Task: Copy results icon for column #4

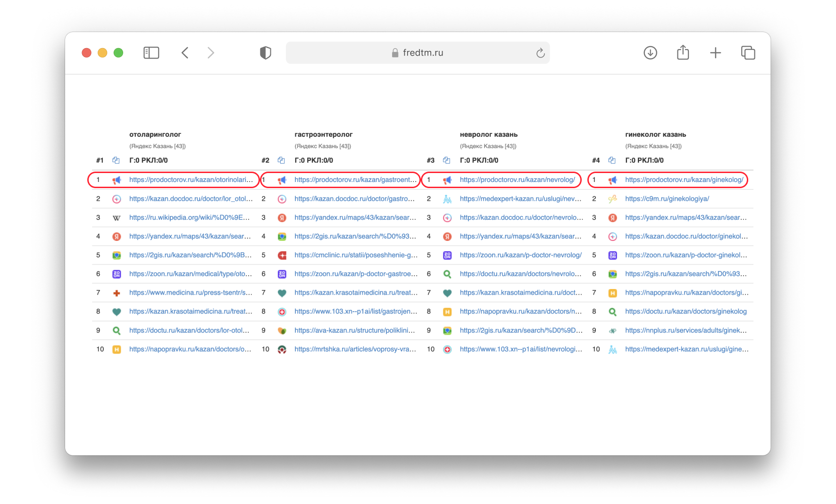Action: click(x=612, y=160)
